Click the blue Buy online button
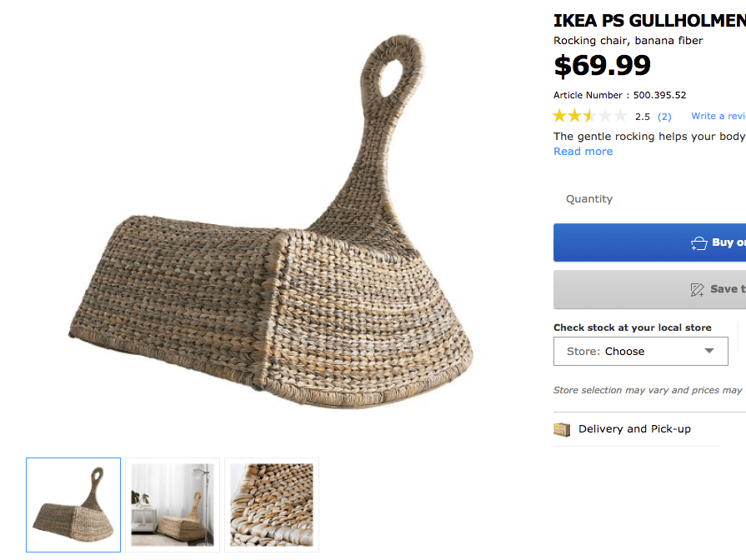This screenshot has width=746, height=560. pyautogui.click(x=649, y=242)
